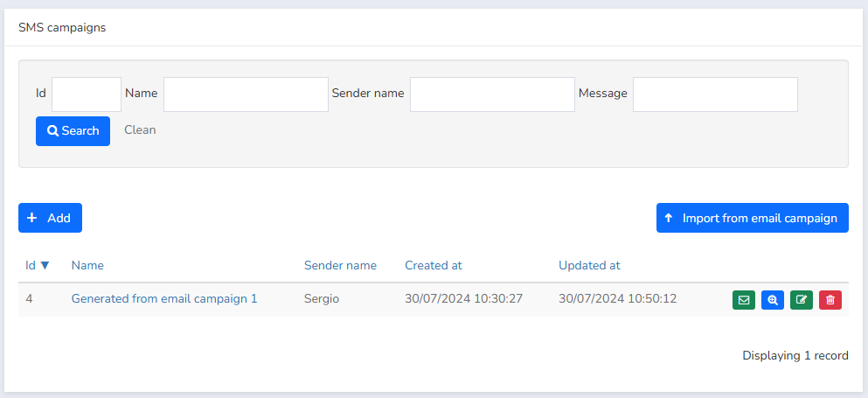The height and width of the screenshot is (398, 868).
Task: Click 'Displaying 1 record' text
Action: (795, 356)
